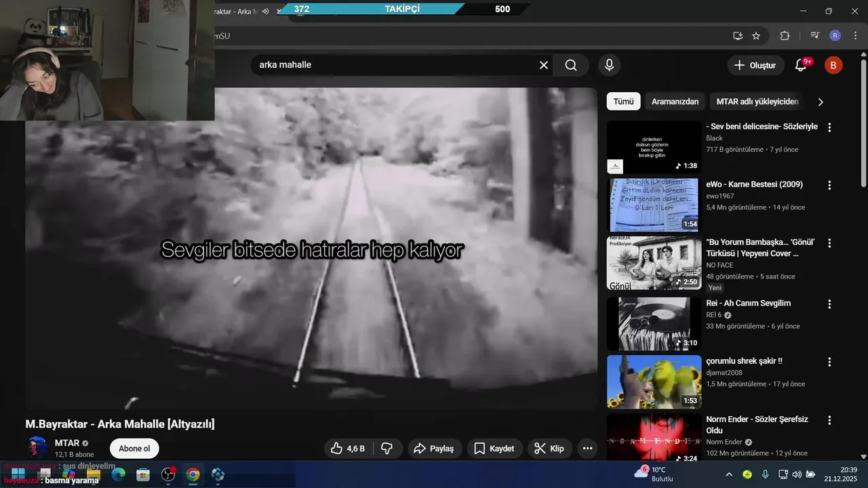Open options for Norm Ender video
868x488 pixels.
pyautogui.click(x=829, y=420)
